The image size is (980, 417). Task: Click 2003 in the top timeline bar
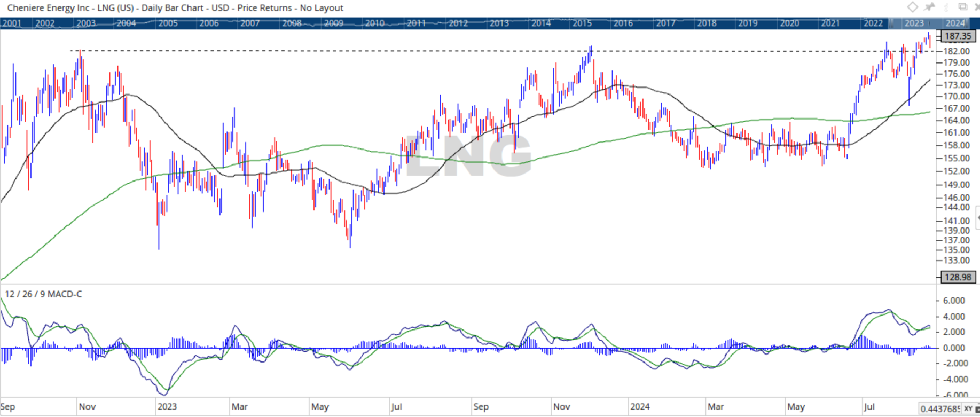(86, 23)
